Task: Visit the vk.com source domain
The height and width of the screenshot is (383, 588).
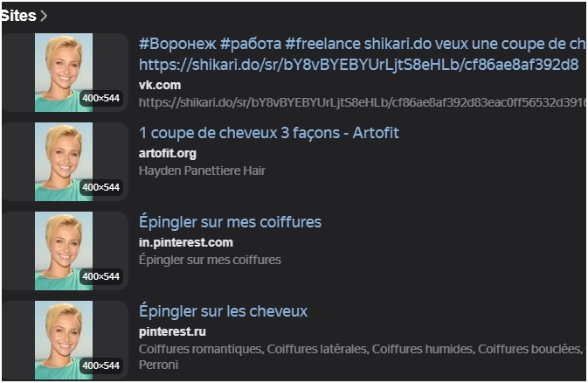Action: (160, 85)
